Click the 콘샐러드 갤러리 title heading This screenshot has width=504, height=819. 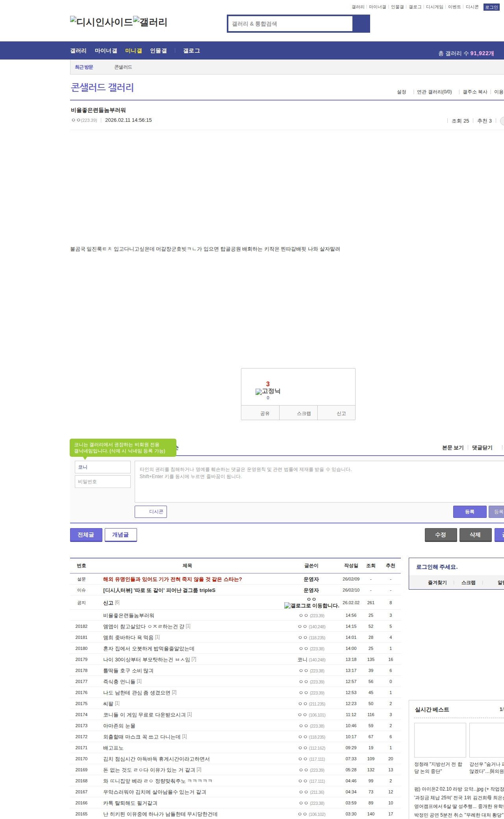click(x=102, y=87)
